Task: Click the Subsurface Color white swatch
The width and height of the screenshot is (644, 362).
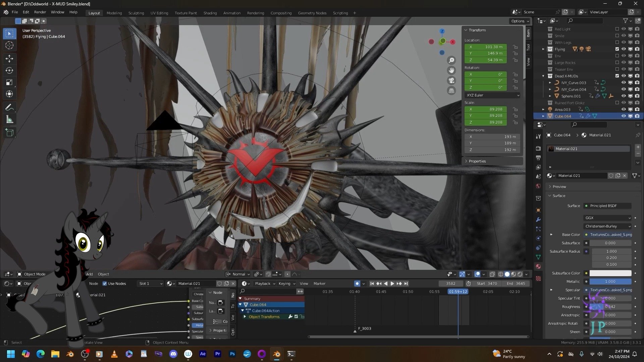Action: click(610, 273)
